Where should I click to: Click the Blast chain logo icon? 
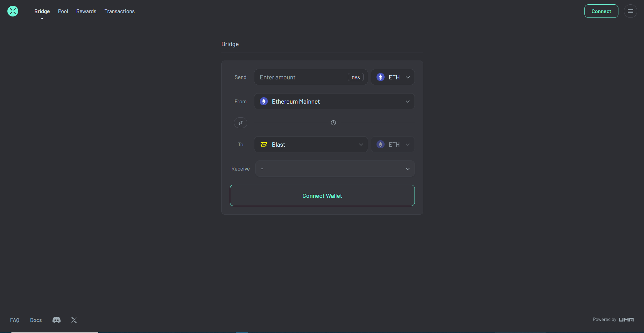point(264,144)
